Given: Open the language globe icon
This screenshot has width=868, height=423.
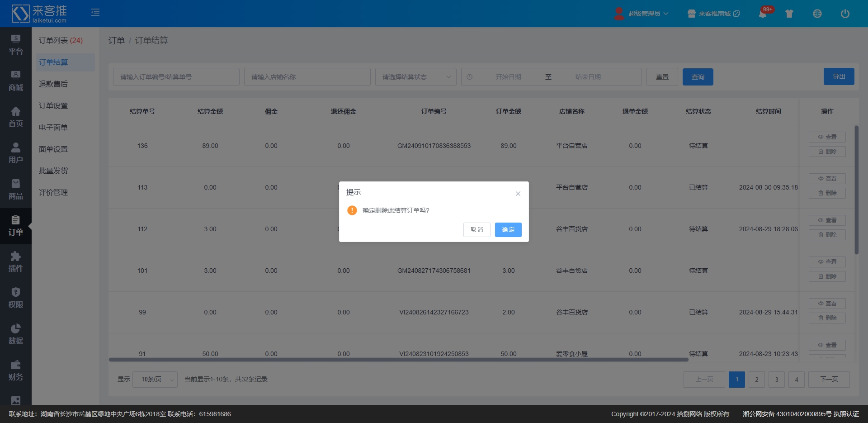Looking at the screenshot, I should pos(817,14).
